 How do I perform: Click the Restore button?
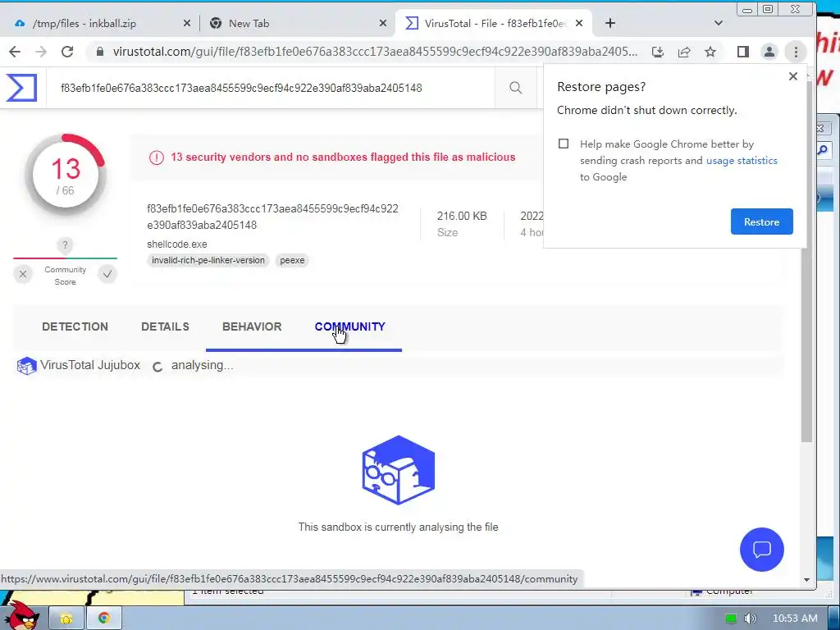pyautogui.click(x=762, y=221)
